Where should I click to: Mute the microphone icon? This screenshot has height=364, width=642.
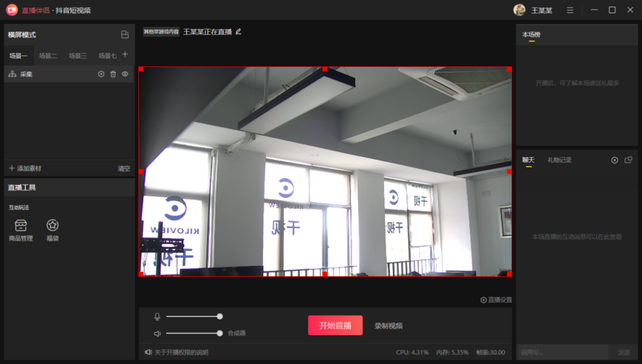click(157, 316)
